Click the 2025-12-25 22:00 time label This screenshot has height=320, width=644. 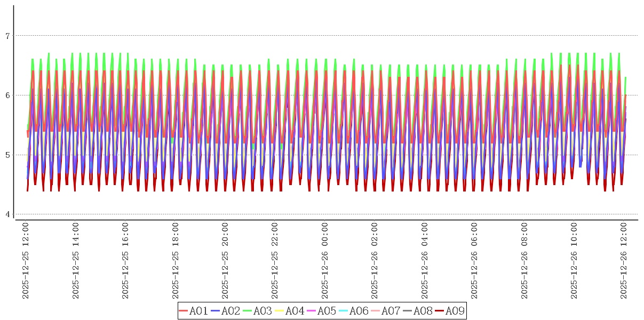click(275, 261)
